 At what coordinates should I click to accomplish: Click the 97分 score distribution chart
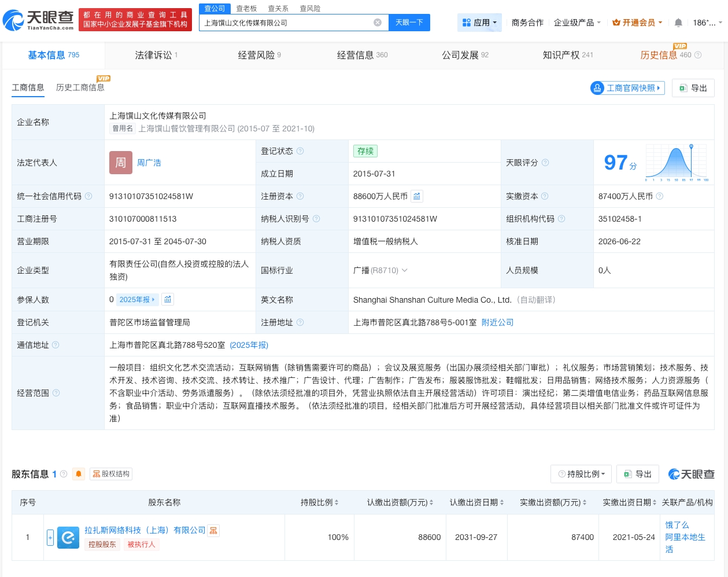tap(677, 163)
